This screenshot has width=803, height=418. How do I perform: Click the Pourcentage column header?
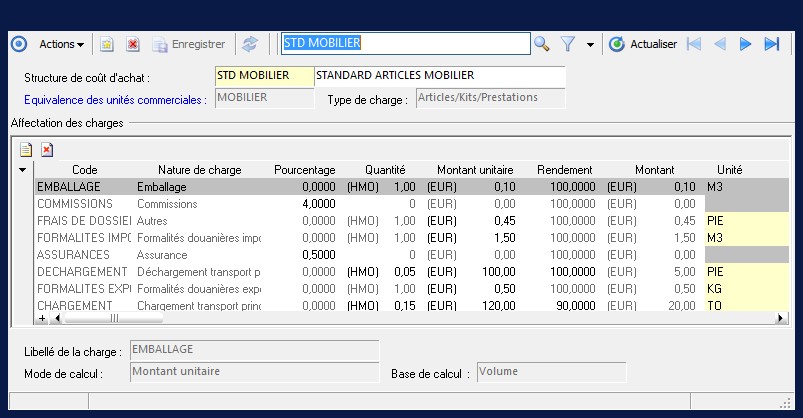point(304,170)
